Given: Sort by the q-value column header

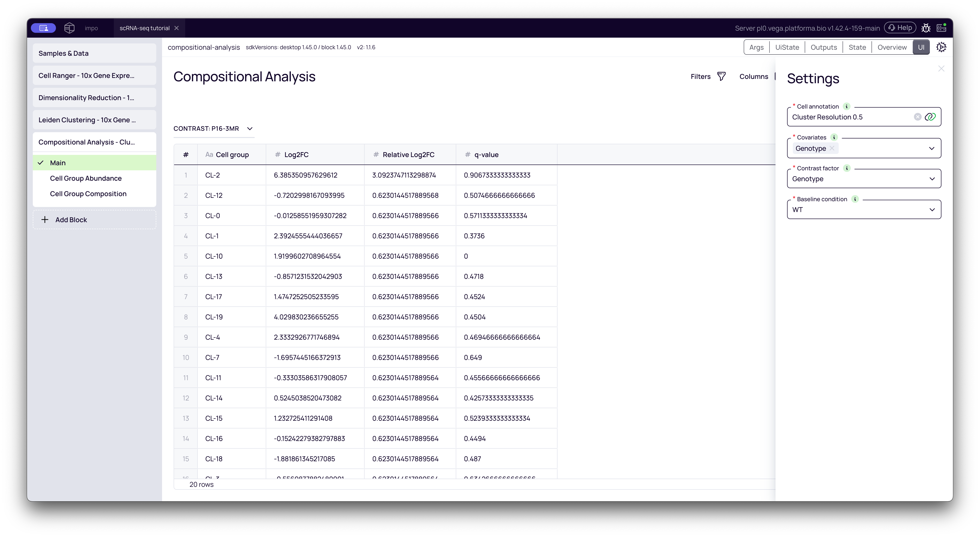Looking at the screenshot, I should pos(486,155).
